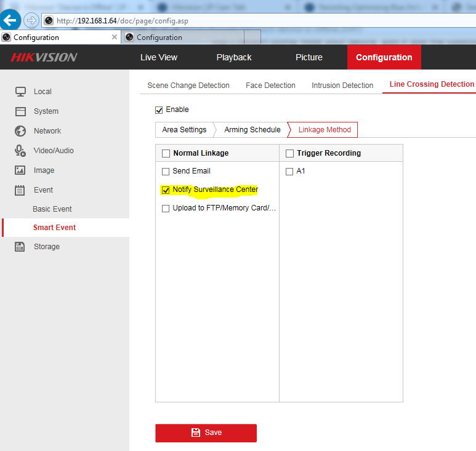
Task: Click the Event calendar icon
Action: (20, 190)
